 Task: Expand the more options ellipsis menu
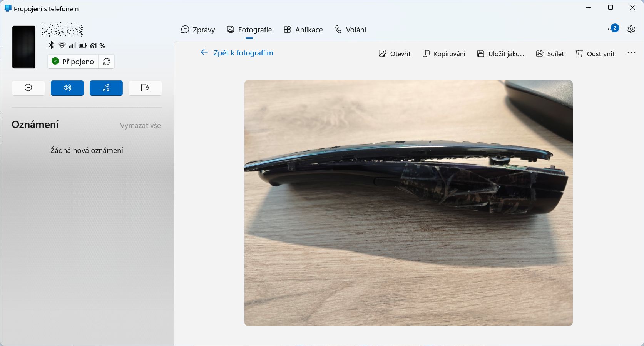coord(631,53)
